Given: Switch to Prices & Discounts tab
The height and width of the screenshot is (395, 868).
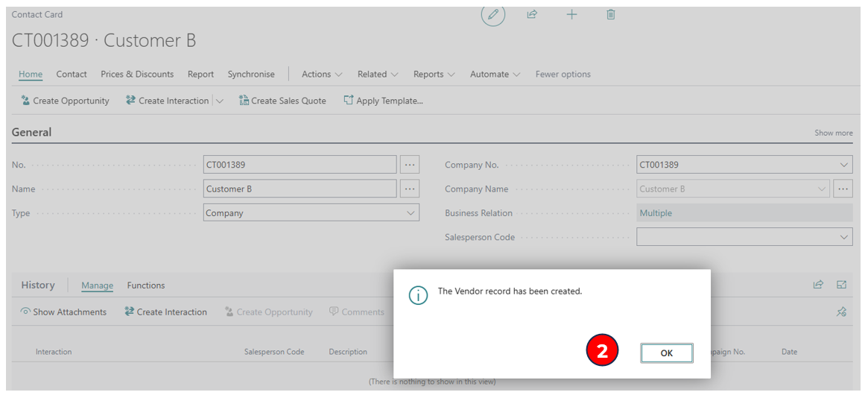Looking at the screenshot, I should point(137,75).
